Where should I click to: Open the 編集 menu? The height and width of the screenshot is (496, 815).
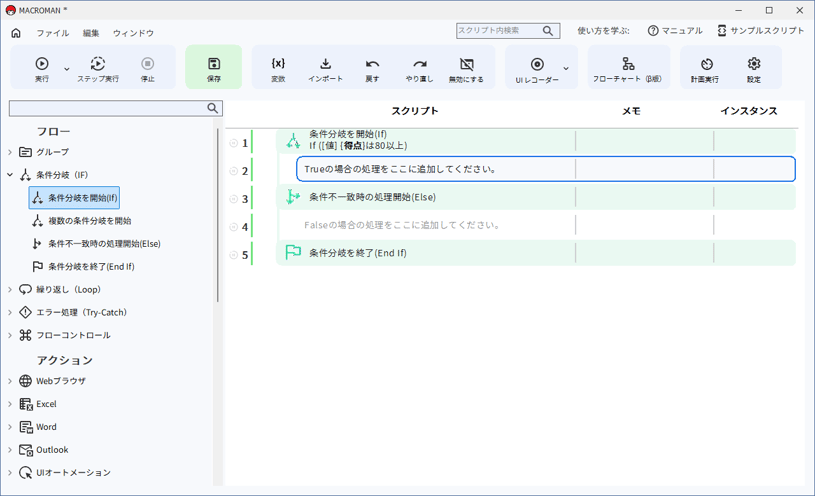pos(91,33)
